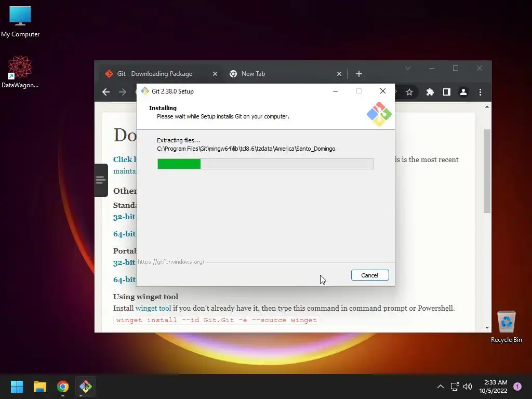Open the Windows Start menu

(x=17, y=387)
